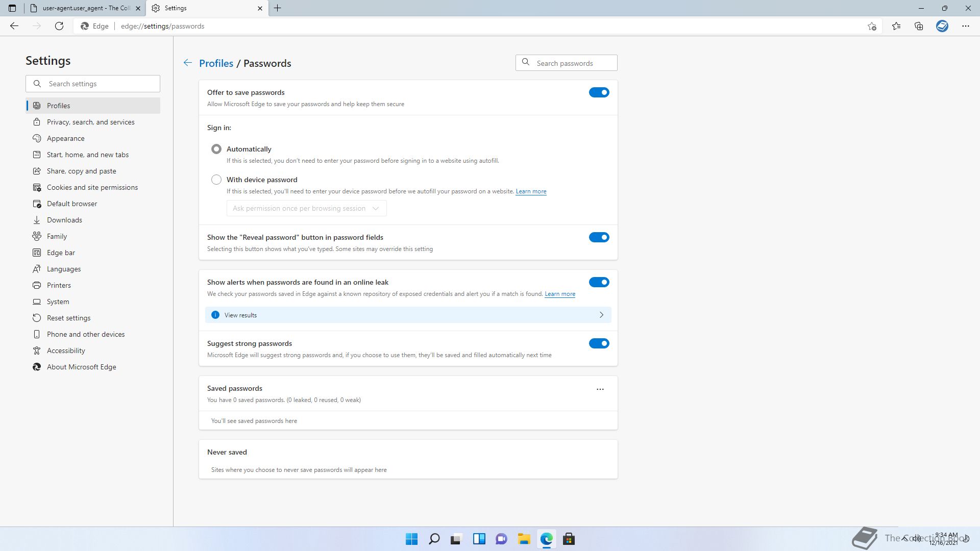The height and width of the screenshot is (551, 980).
Task: Open the Favorites list icon
Action: [896, 26]
